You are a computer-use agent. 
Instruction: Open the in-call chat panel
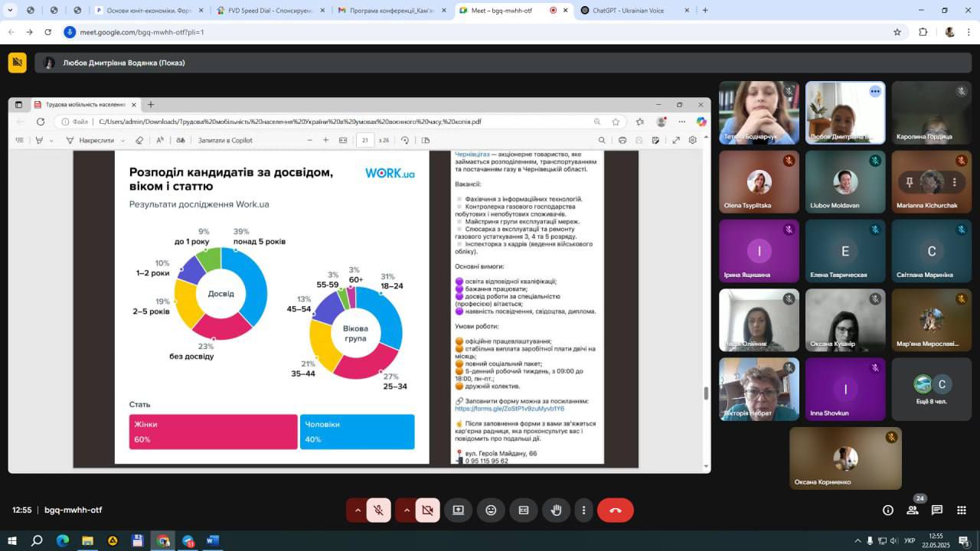(x=937, y=510)
